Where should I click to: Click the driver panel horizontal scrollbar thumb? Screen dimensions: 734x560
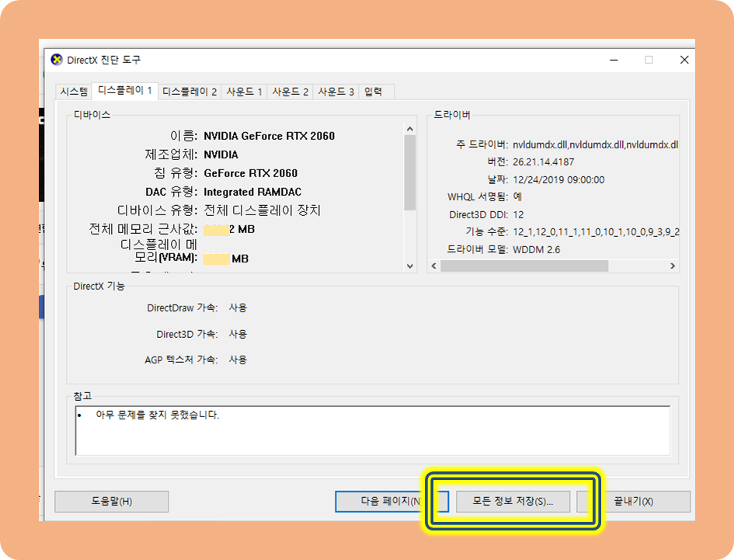[x=524, y=266]
